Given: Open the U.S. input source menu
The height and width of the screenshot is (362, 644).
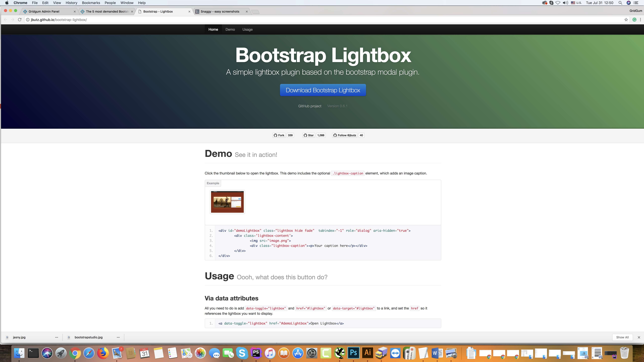Looking at the screenshot, I should 576,3.
